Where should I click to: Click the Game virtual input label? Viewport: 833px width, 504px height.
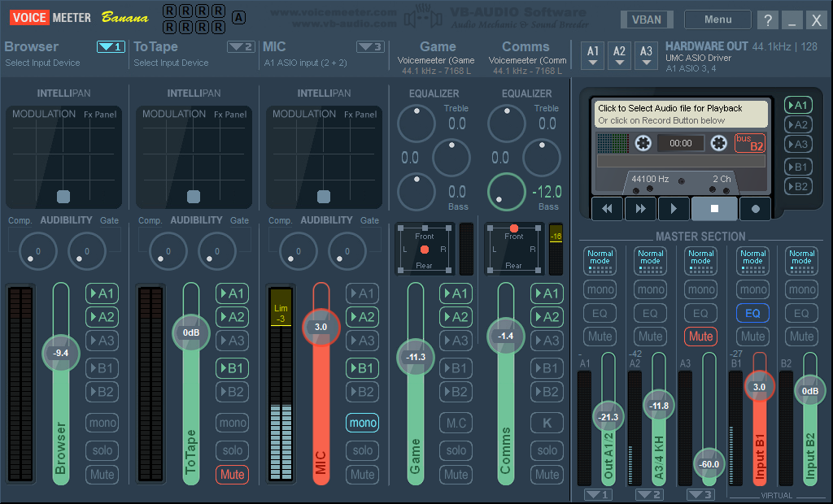[438, 46]
